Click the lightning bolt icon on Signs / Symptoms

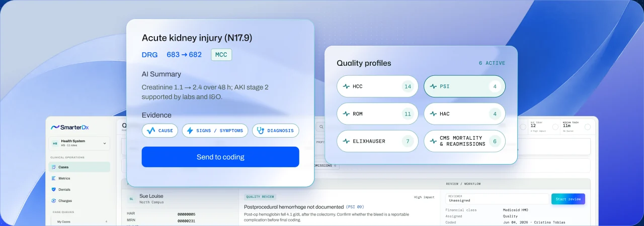190,131
